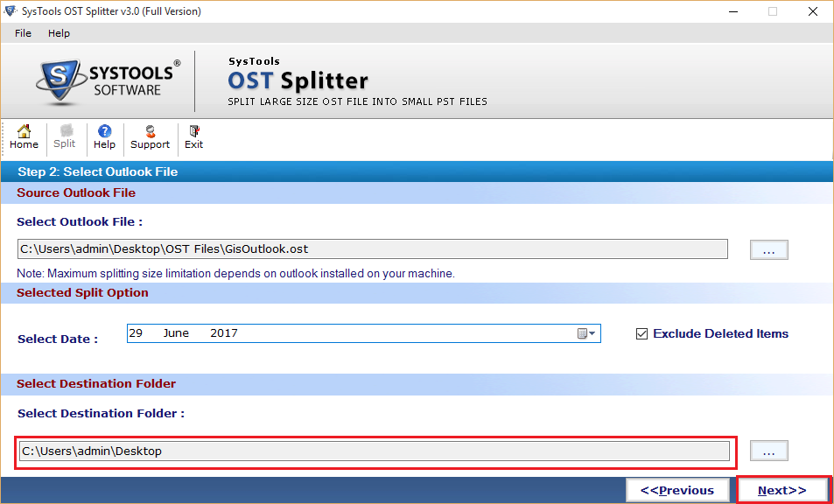Select the month June in date field

[176, 333]
